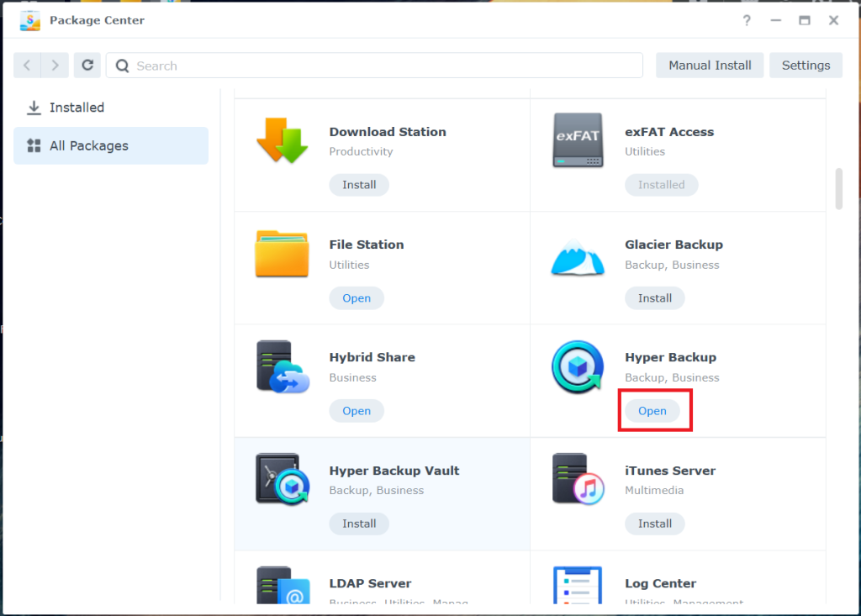The image size is (861, 616).
Task: Click the File Station folder icon
Action: coord(282,254)
